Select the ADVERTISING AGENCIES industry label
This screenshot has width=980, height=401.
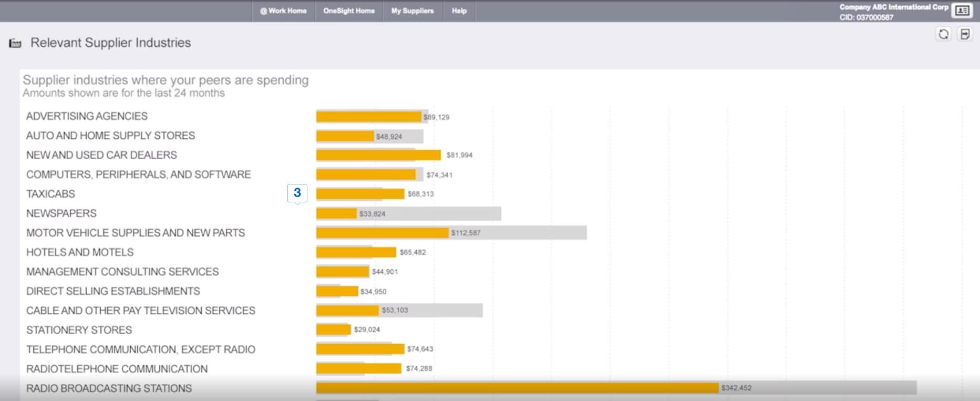[87, 116]
